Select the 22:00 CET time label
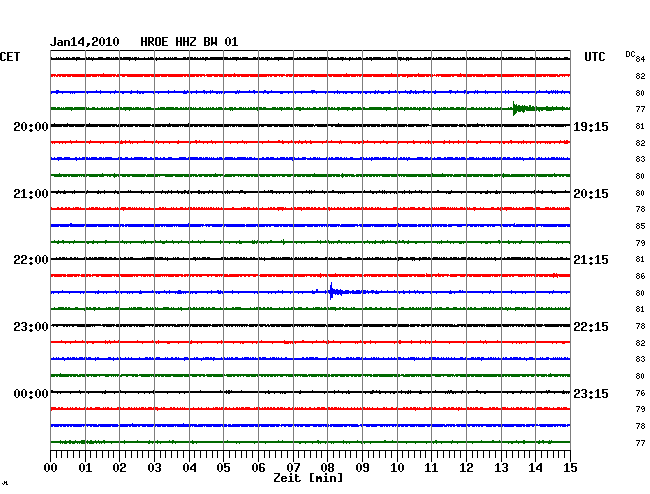The height and width of the screenshot is (494, 650). point(31,260)
